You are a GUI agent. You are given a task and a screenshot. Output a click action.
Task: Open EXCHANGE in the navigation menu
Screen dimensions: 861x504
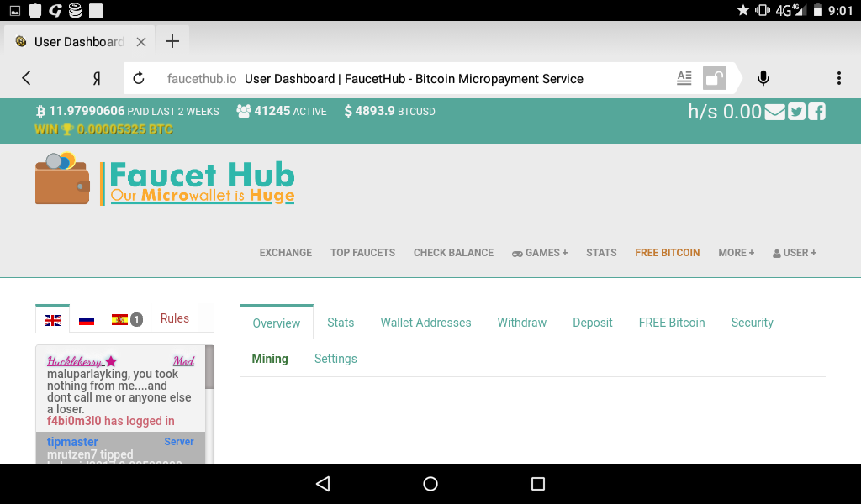(286, 253)
